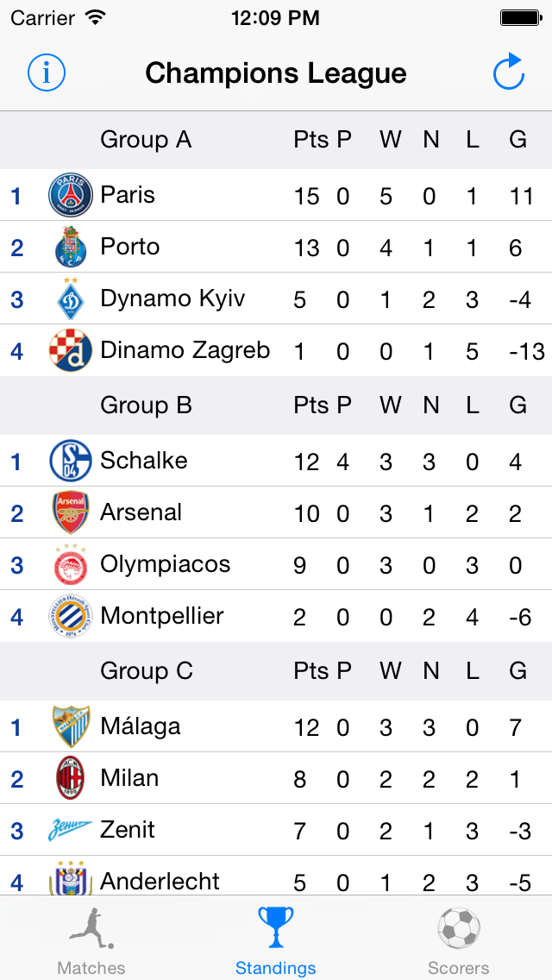The height and width of the screenshot is (980, 552).
Task: Tap the Paris Saint-Germain club crest
Action: click(71, 196)
